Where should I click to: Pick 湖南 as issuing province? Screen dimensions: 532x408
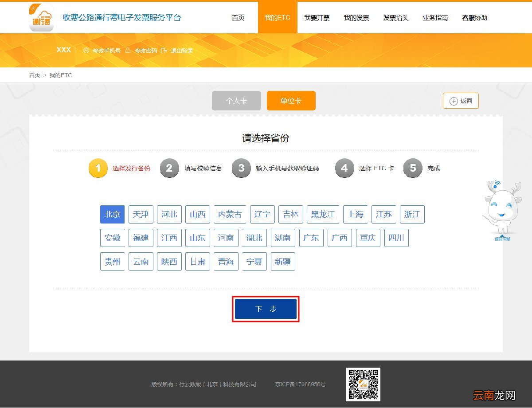[x=282, y=238]
